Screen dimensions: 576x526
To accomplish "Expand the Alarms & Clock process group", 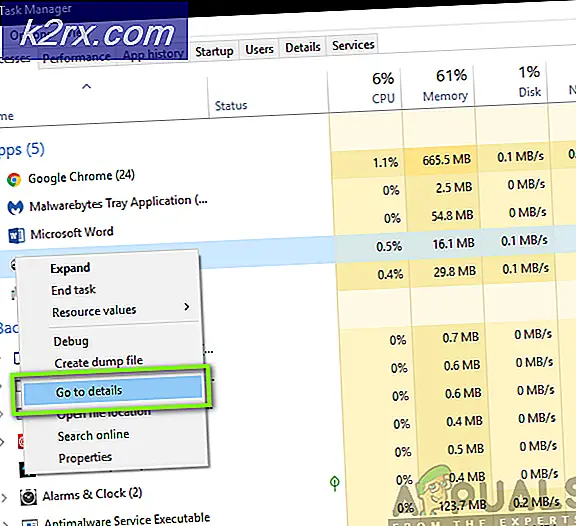I will [4, 498].
